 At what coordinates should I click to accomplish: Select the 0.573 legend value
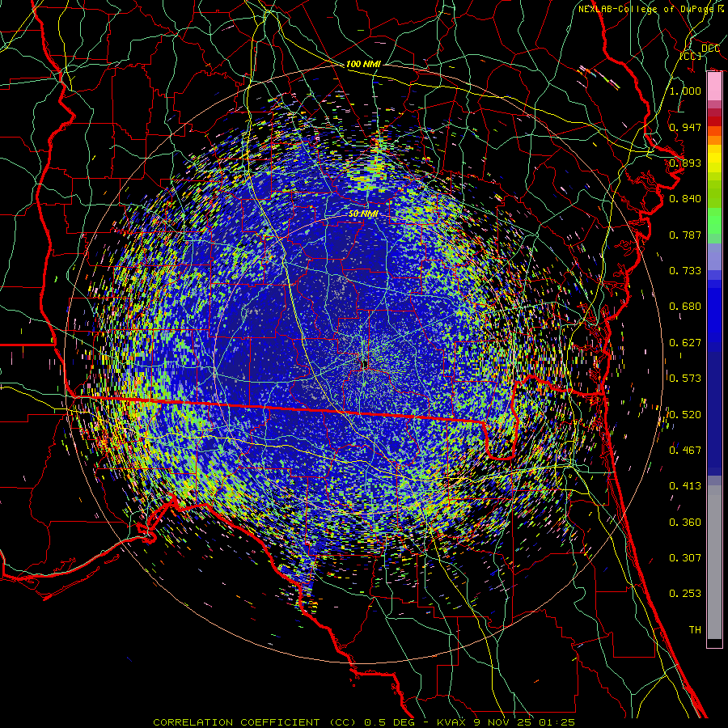(x=685, y=379)
